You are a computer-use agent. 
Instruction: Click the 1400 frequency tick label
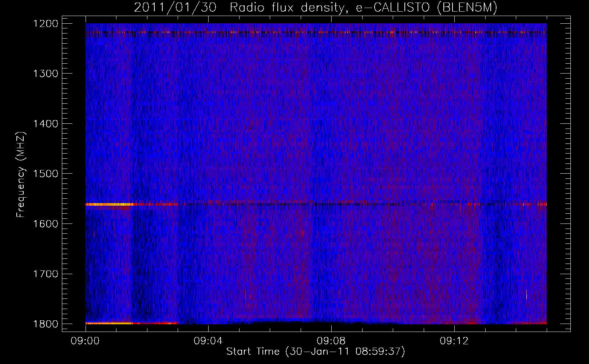tap(46, 124)
